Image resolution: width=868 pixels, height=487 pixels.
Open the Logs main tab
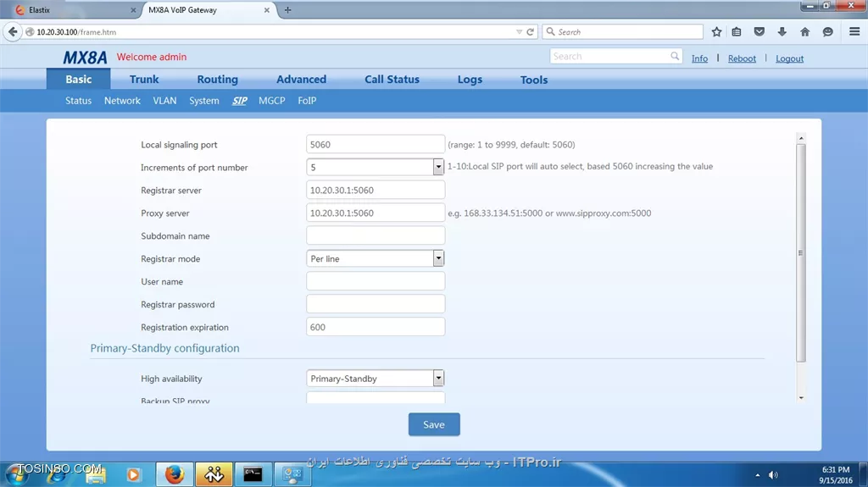(470, 79)
